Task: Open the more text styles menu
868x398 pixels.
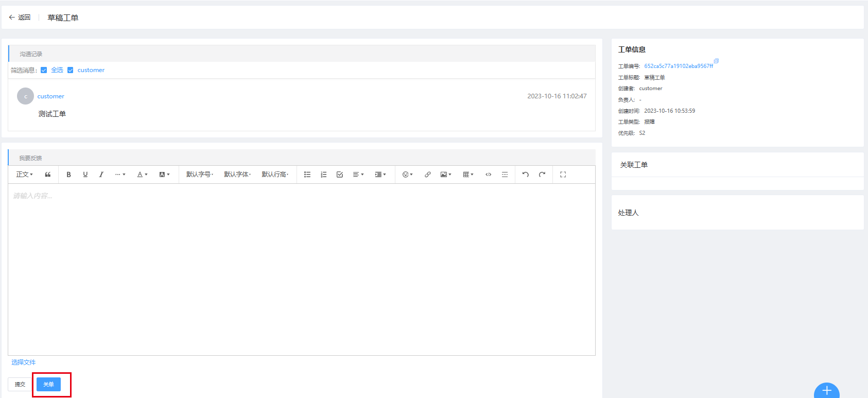Action: pos(120,175)
